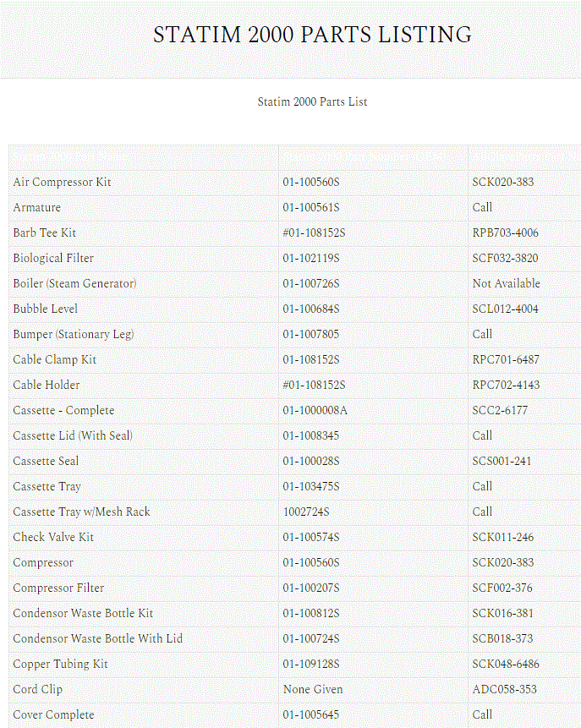This screenshot has height=728, width=581.
Task: Select the Check Valve Kit part name
Action: pos(53,537)
